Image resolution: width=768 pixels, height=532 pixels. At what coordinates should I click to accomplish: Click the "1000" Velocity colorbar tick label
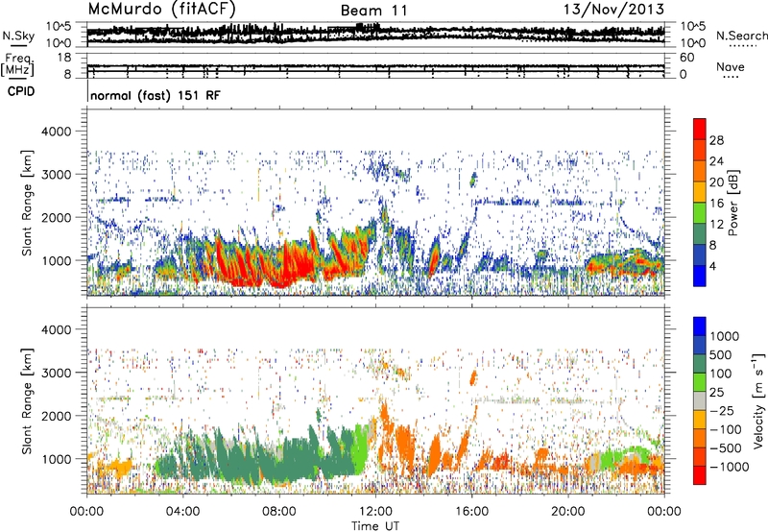click(724, 336)
